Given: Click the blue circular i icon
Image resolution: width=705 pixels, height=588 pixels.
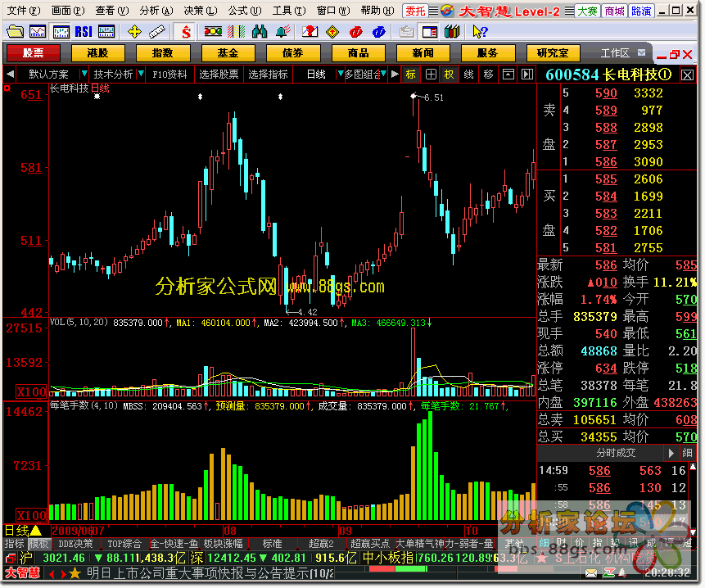Looking at the screenshot, I should point(379,32).
